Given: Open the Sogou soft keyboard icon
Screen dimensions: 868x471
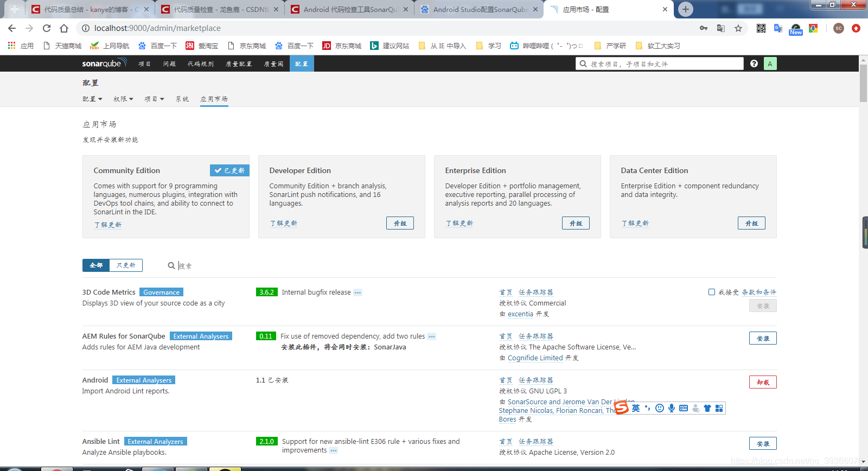Looking at the screenshot, I should coord(684,408).
